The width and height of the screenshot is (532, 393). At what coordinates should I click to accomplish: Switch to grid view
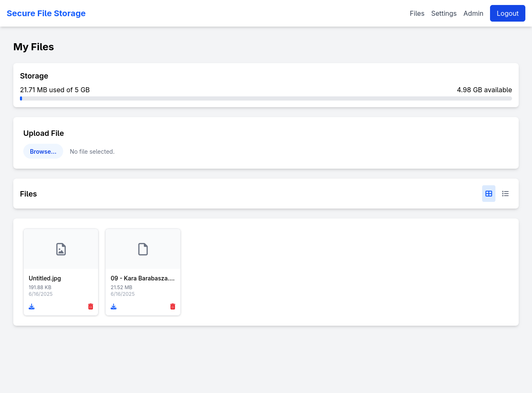(489, 194)
